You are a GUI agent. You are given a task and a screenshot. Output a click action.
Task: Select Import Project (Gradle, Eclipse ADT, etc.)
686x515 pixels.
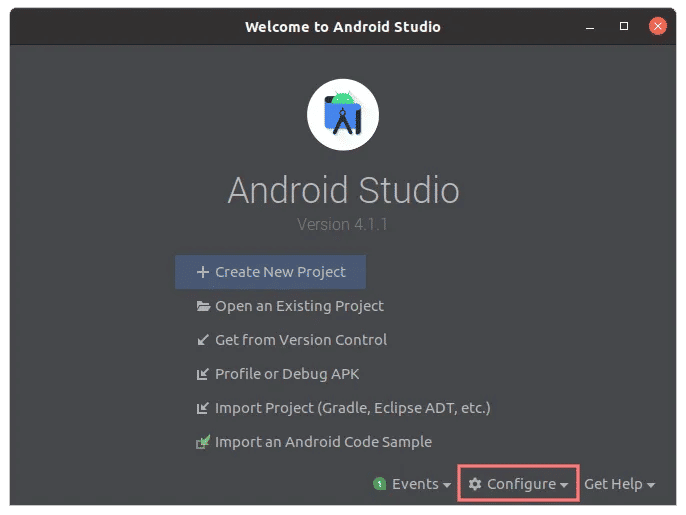[x=343, y=408]
